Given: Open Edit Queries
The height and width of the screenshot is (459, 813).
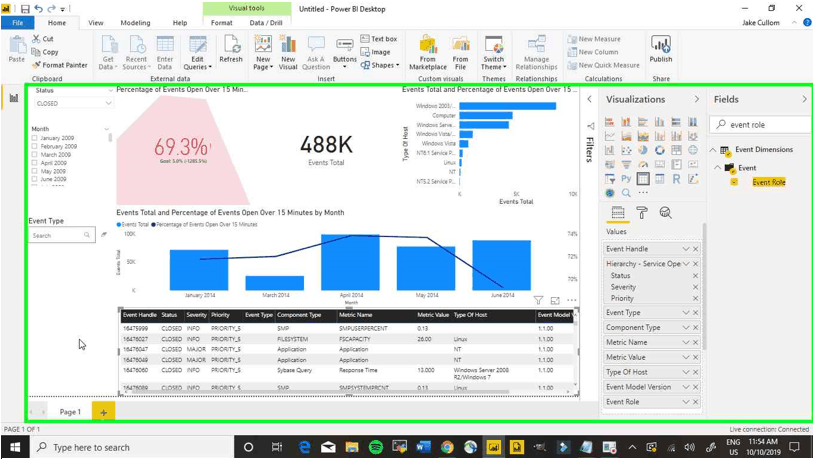Looking at the screenshot, I should point(198,53).
